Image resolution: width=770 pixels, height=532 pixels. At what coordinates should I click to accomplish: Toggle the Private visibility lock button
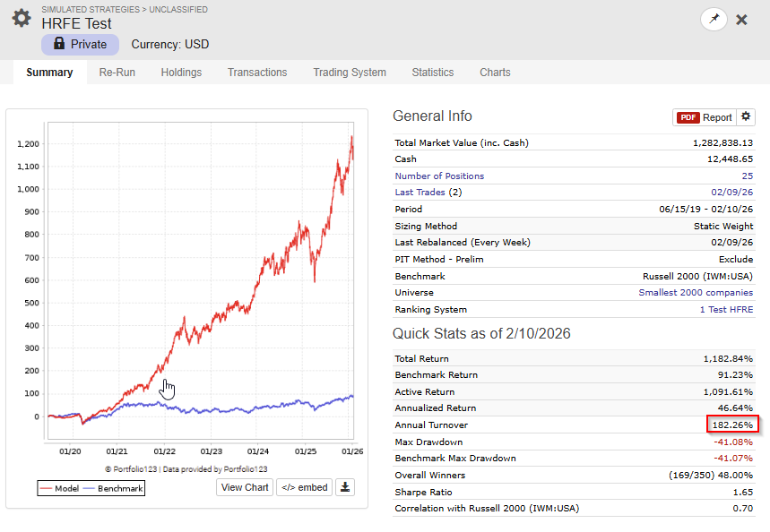(80, 44)
